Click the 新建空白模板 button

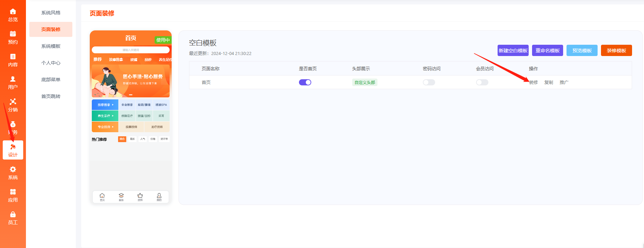[513, 51]
